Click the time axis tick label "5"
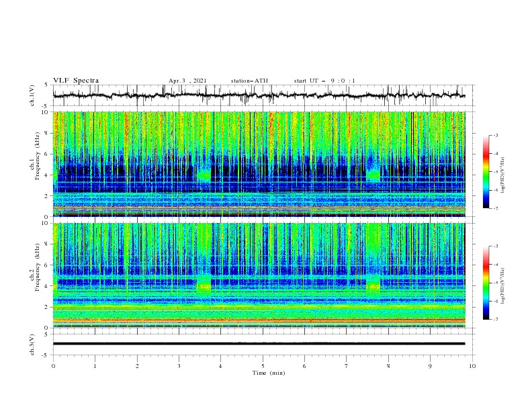Image resolution: width=532 pixels, height=411 pixels. [x=263, y=366]
